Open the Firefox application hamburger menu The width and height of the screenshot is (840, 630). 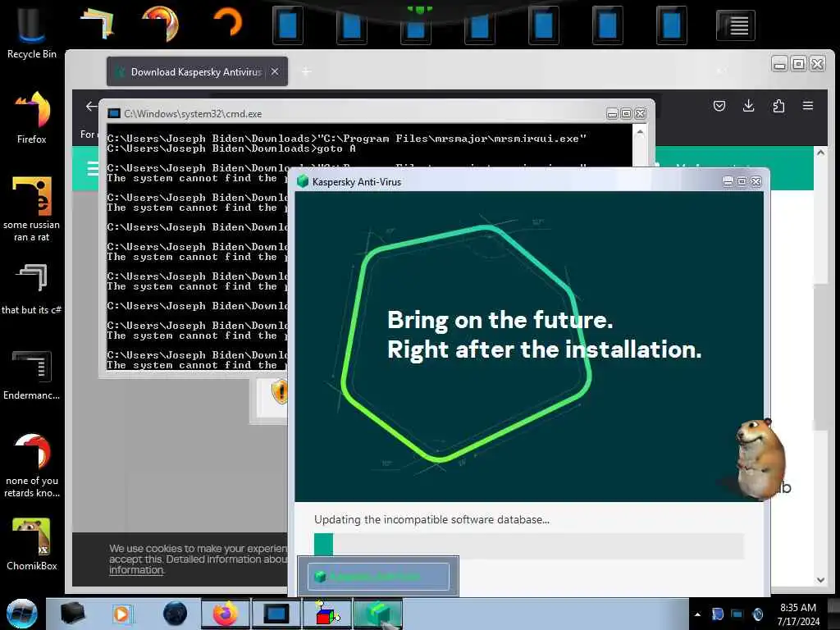click(x=808, y=106)
